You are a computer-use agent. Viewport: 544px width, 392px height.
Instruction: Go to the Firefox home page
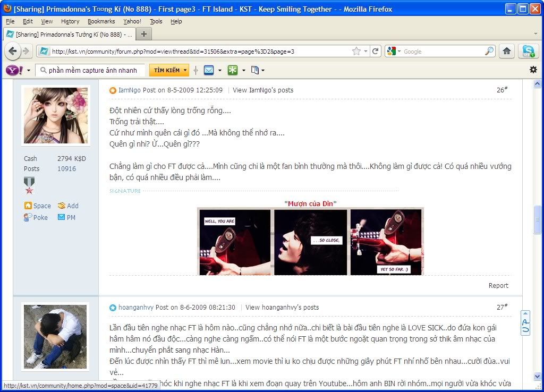507,52
